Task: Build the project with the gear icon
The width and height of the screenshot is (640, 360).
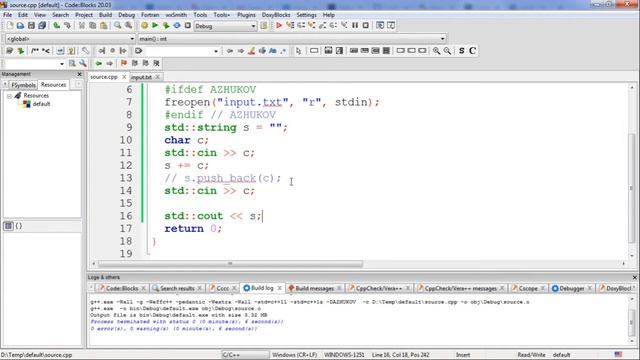Action: click(x=144, y=26)
